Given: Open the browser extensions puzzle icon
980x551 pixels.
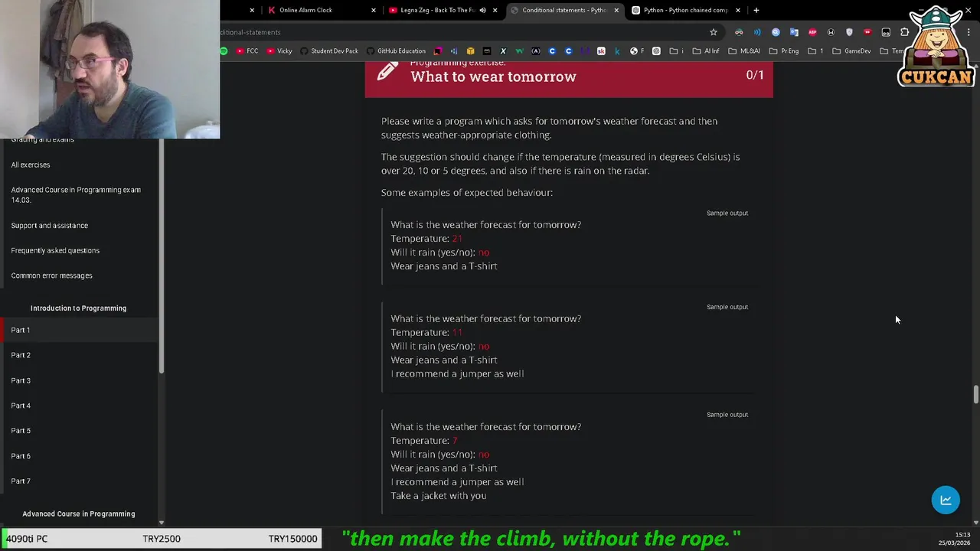Looking at the screenshot, I should tap(904, 32).
